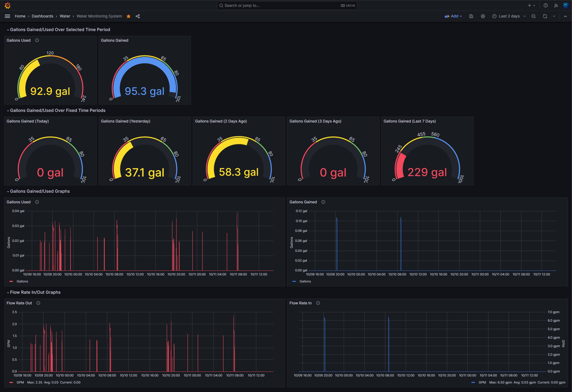Screen dimensions: 572x392
Task: Toggle Gallons series in Gallons Used legend
Action: pyautogui.click(x=22, y=281)
